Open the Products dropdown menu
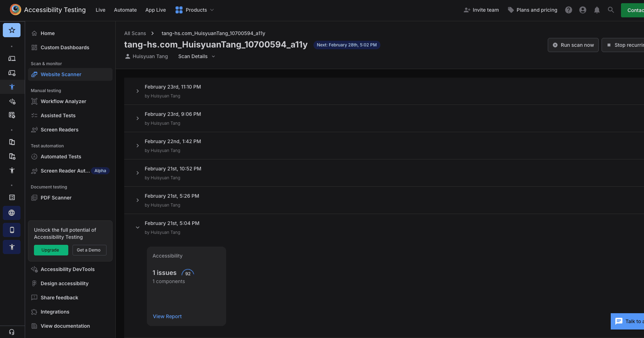This screenshot has width=644, height=338. [x=195, y=10]
